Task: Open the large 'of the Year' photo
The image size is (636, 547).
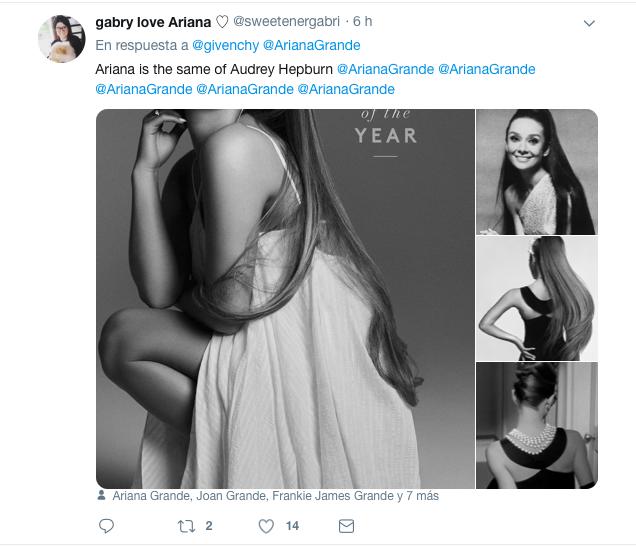Action: [285, 298]
